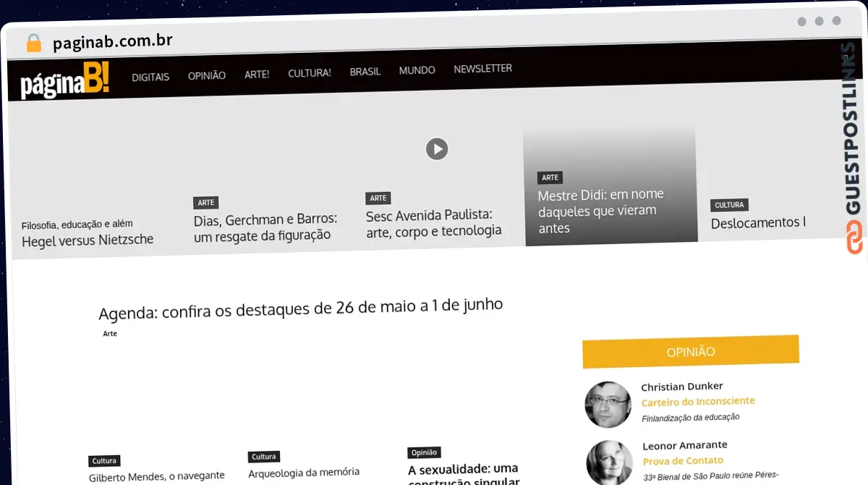This screenshot has height=485, width=868.
Task: Open the Arqueologia da memória article
Action: coord(304,473)
